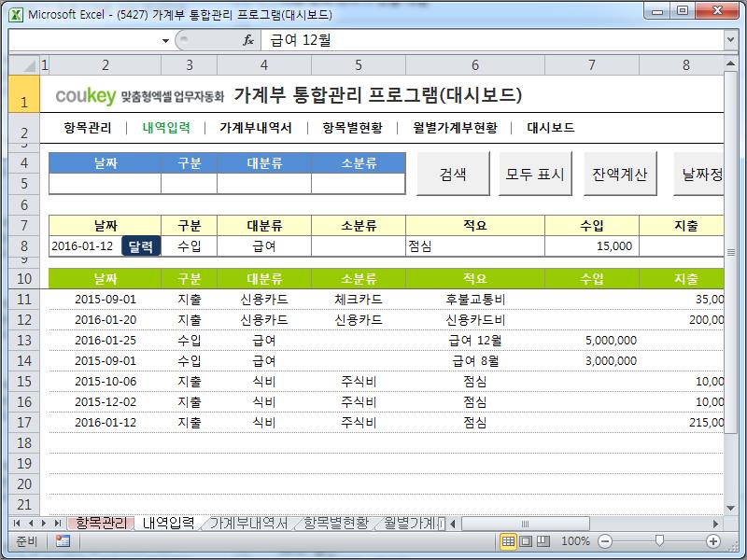The height and width of the screenshot is (560, 747).
Task: Select column header 6
Action: pyautogui.click(x=475, y=65)
